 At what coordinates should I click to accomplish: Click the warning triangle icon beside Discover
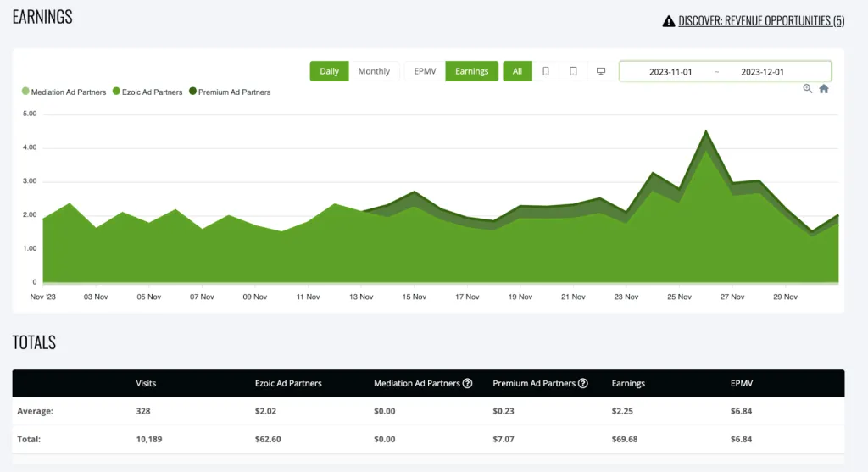(669, 21)
